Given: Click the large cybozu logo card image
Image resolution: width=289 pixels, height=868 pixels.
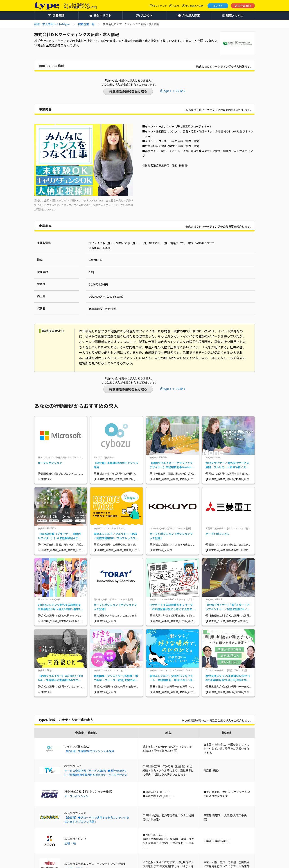Looking at the screenshot, I should pyautogui.click(x=116, y=435).
